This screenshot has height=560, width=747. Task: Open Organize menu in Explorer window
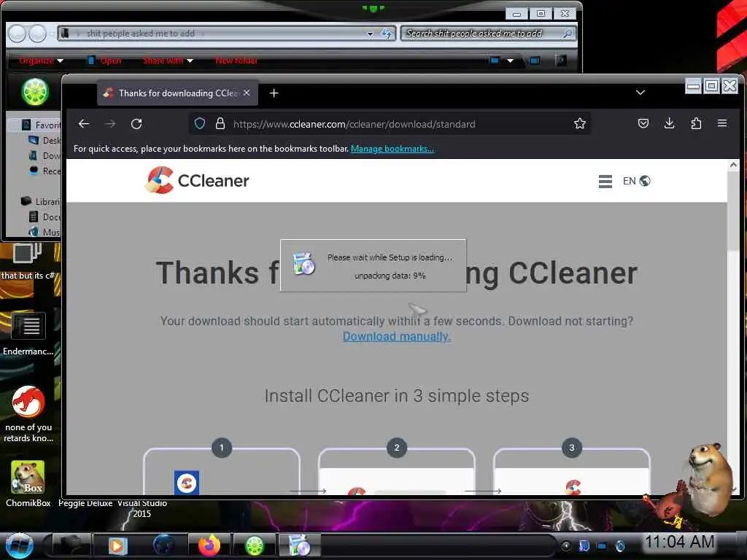(x=41, y=61)
